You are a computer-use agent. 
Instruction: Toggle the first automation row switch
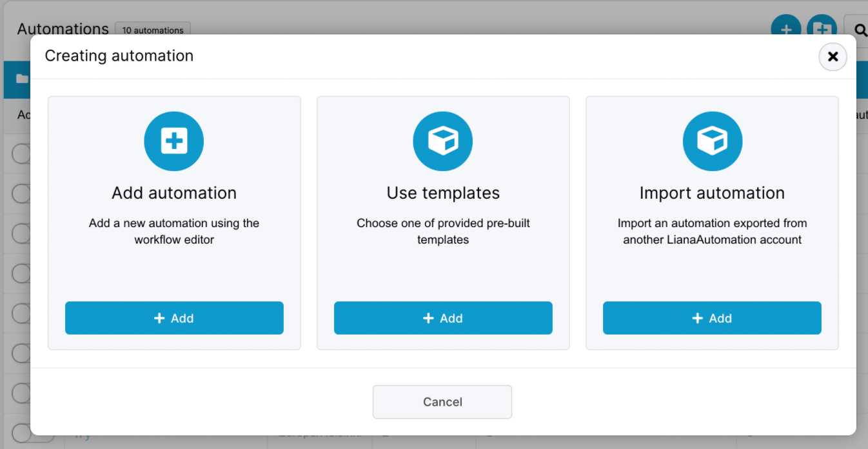(x=21, y=154)
